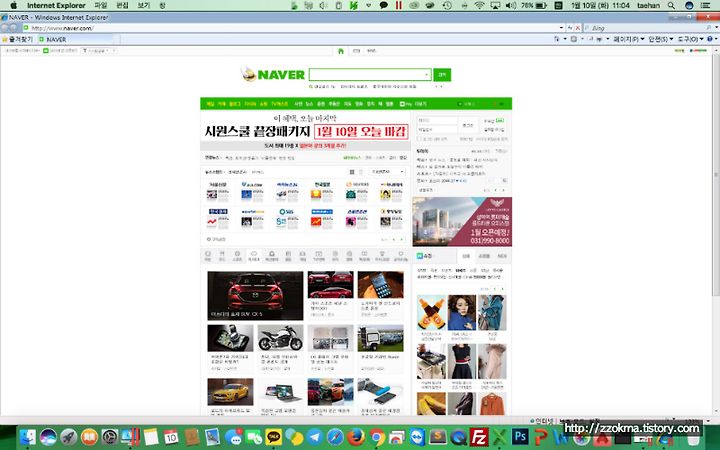Viewport: 720px width, 450px height.
Task: Click the taehan user name in menu bar
Action: click(x=648, y=6)
